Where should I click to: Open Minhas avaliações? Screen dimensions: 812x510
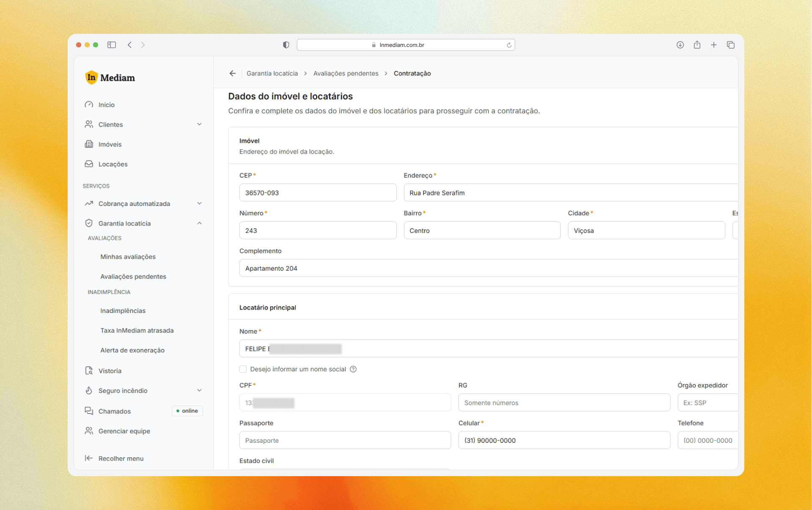128,257
